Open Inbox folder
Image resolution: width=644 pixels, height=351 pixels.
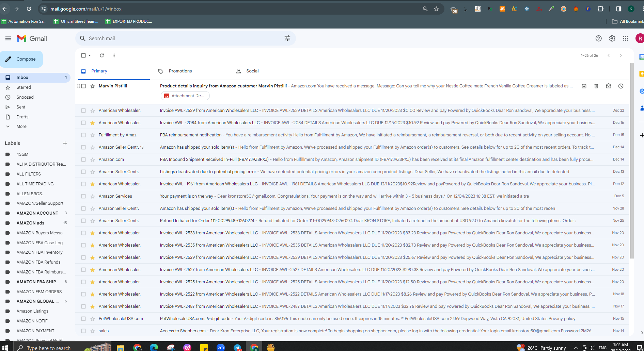(35, 78)
